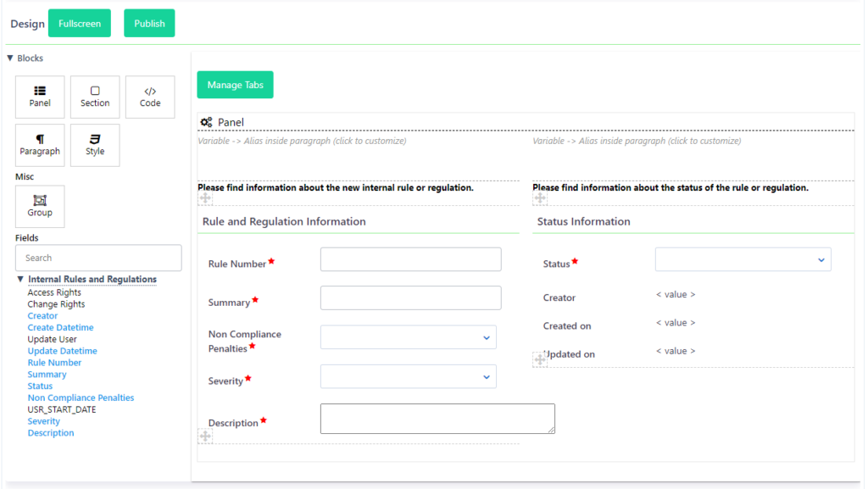Select the Creator field in the list
The image size is (868, 489).
click(x=42, y=315)
